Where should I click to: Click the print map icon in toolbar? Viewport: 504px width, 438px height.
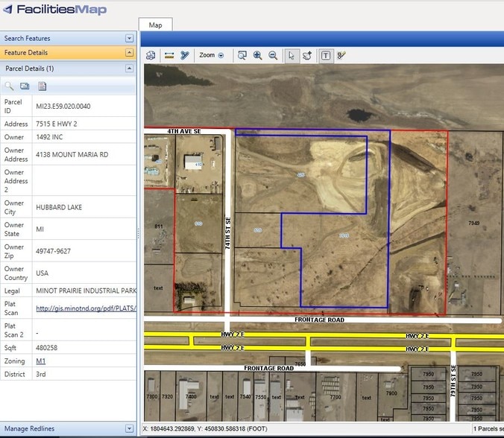[151, 55]
